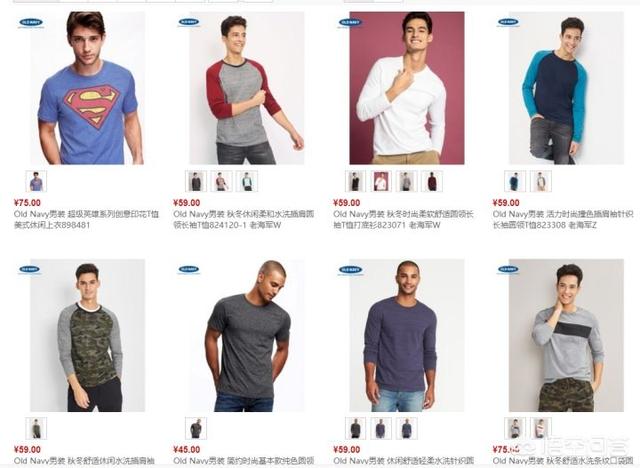Open the product title ending 823071

(404, 220)
